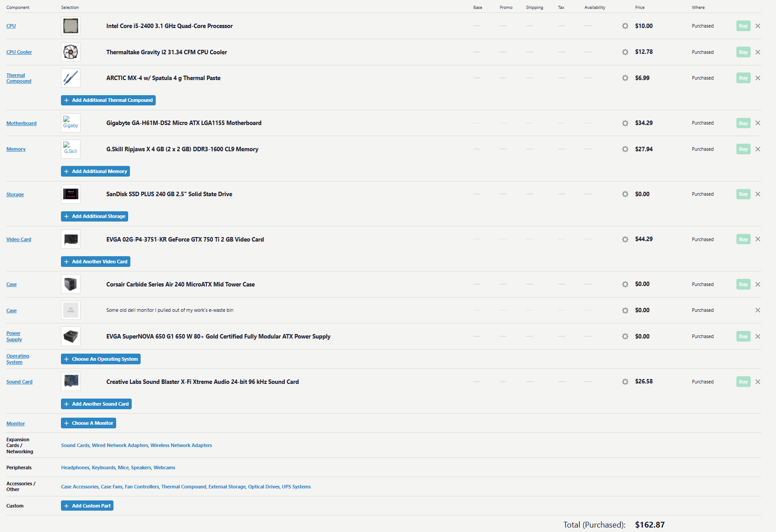Image resolution: width=776 pixels, height=532 pixels.
Task: Open the CPU component link
Action: coord(11,26)
